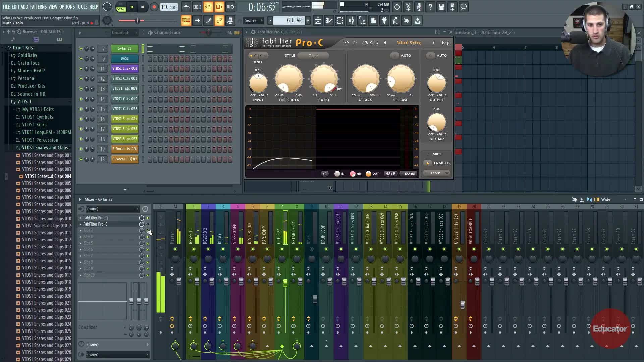This screenshot has height=362, width=644.
Task: Expand the GoldBaby folder in browser
Action: 27,55
